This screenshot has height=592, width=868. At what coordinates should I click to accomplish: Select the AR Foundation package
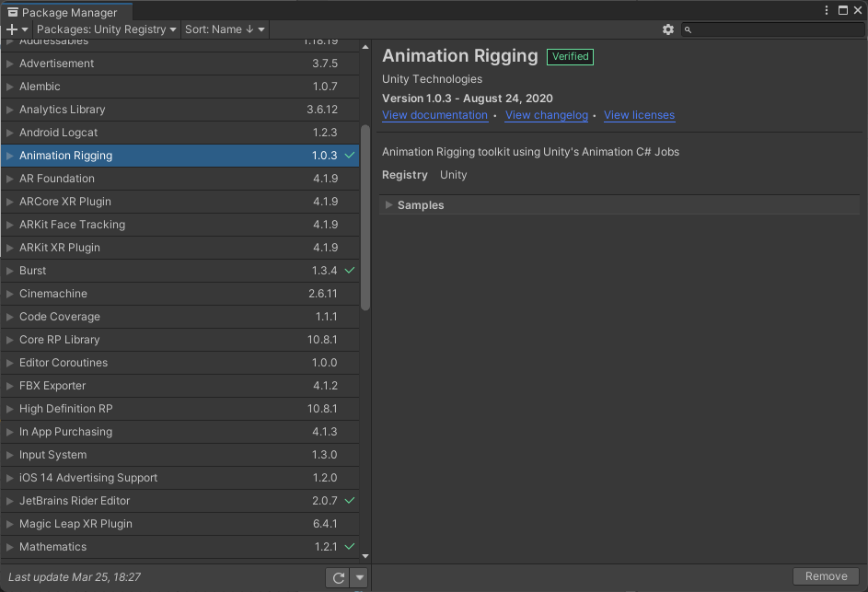point(179,179)
